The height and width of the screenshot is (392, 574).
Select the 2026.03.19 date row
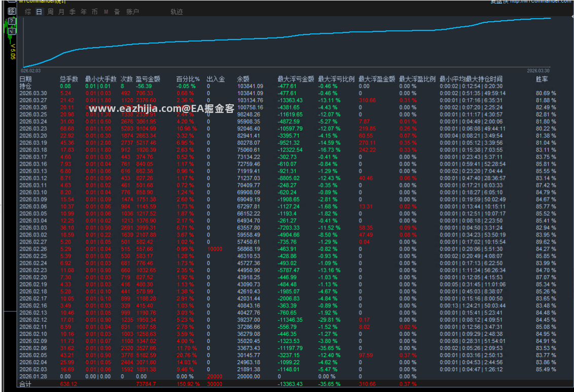(x=288, y=143)
